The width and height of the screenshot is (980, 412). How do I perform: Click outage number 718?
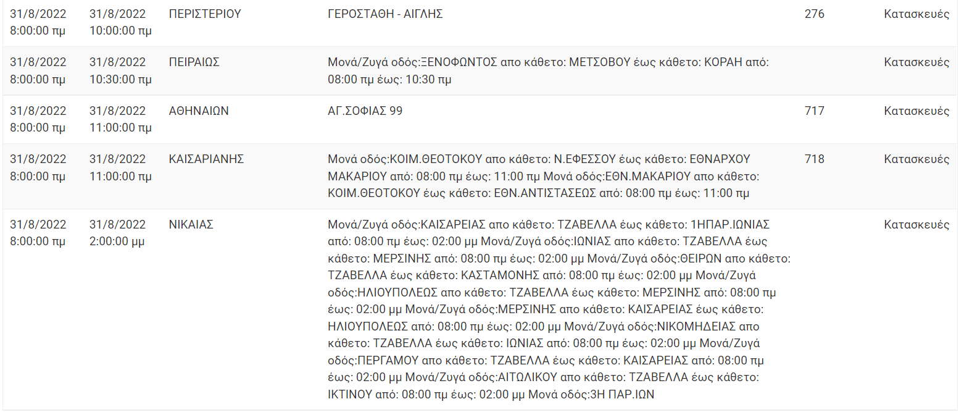pyautogui.click(x=814, y=159)
